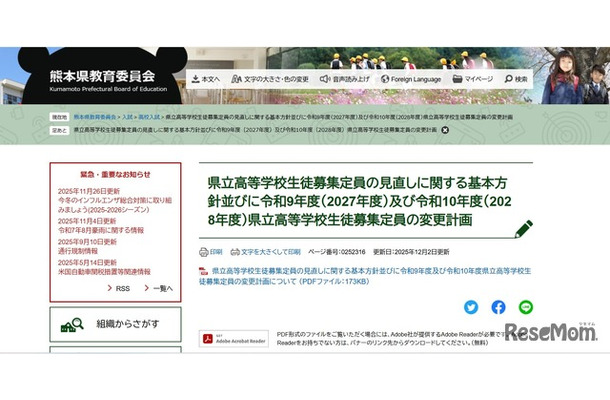Click the 更新日:2025年12月2日更新 text
This screenshot has width=610, height=400.
coord(411,252)
